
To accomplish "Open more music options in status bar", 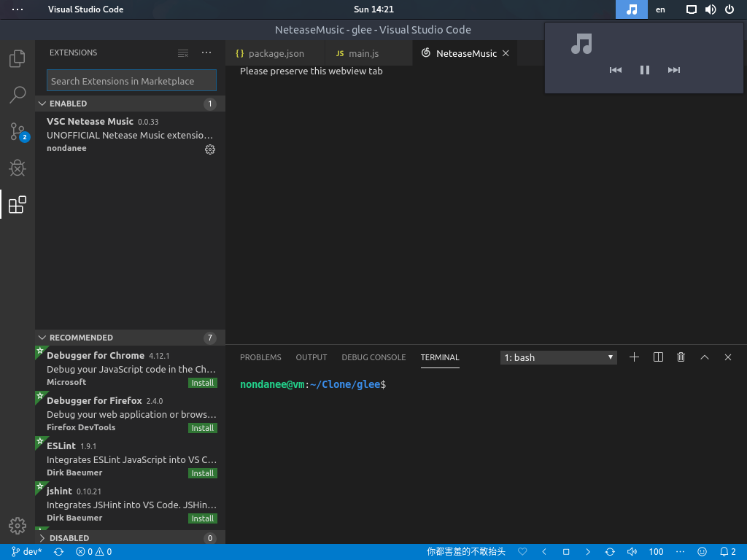I will tap(680, 552).
